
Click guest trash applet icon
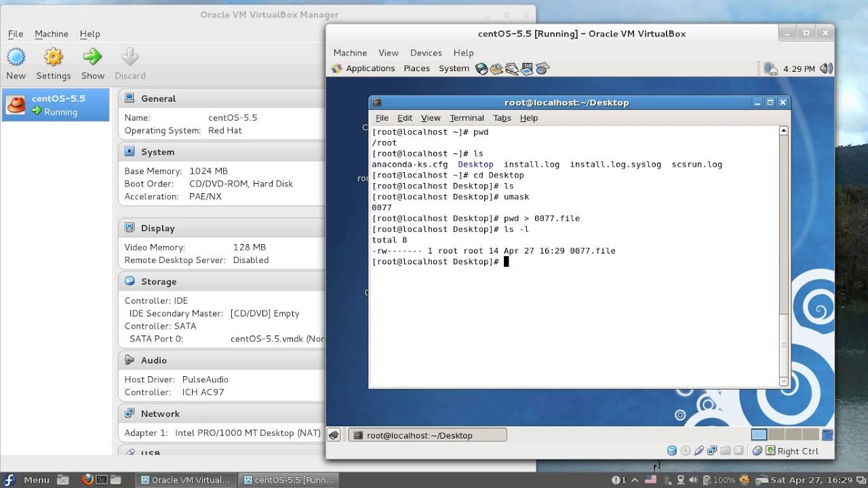(x=827, y=434)
